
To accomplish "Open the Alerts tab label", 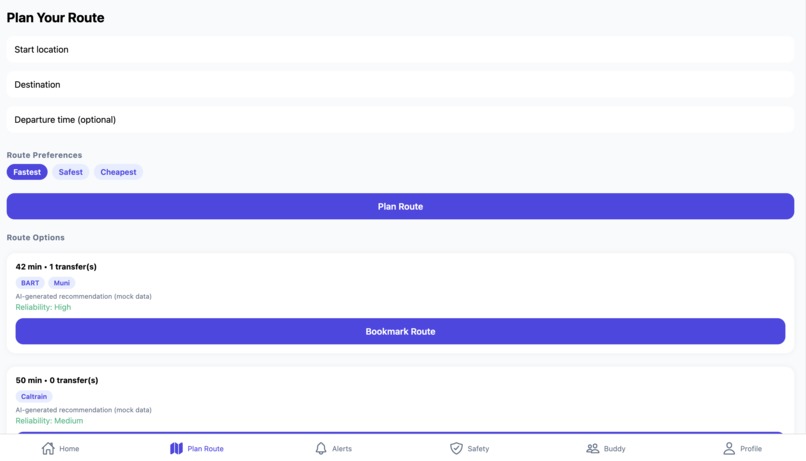I will tap(342, 449).
